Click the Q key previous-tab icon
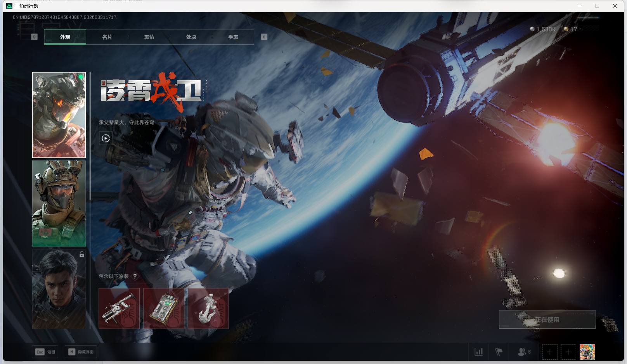This screenshot has height=364, width=627. (x=34, y=37)
